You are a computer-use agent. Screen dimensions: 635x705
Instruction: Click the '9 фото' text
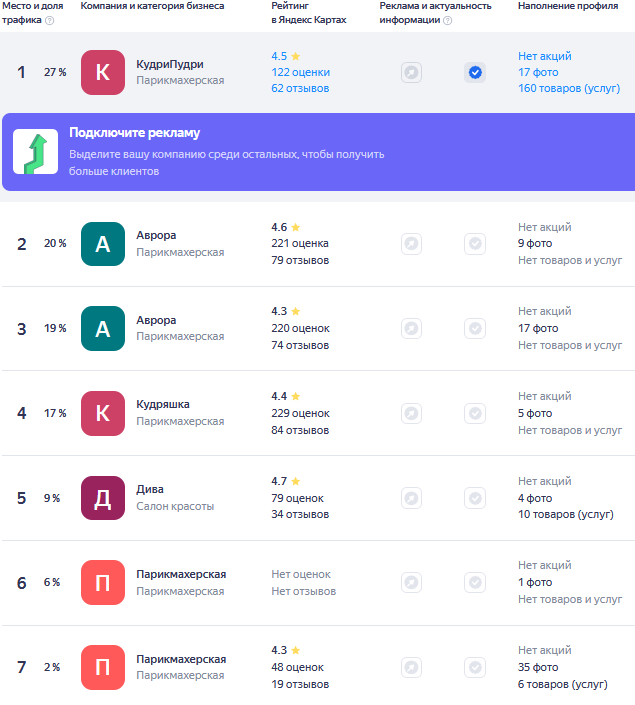pyautogui.click(x=535, y=243)
